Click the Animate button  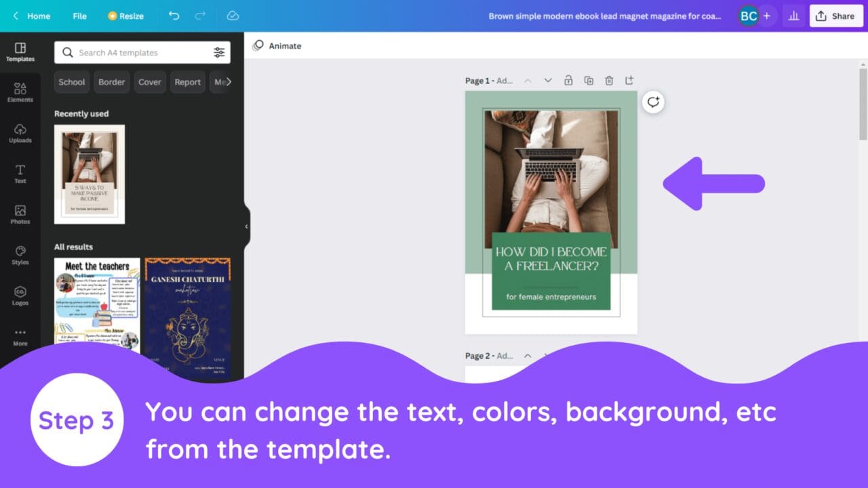tap(277, 45)
